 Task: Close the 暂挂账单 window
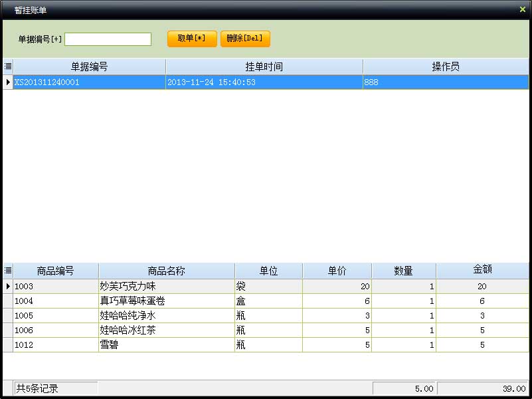523,9
